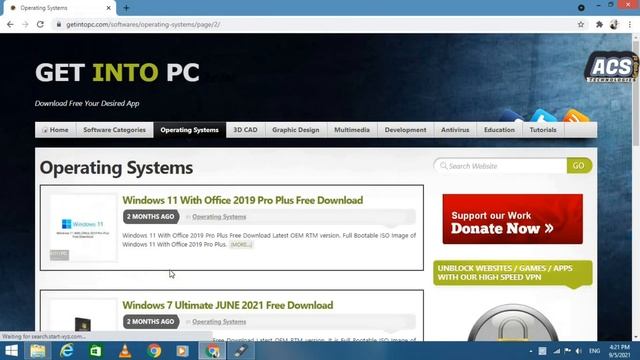
Task: Select the Operating Systems navigation tab
Action: pyautogui.click(x=189, y=130)
